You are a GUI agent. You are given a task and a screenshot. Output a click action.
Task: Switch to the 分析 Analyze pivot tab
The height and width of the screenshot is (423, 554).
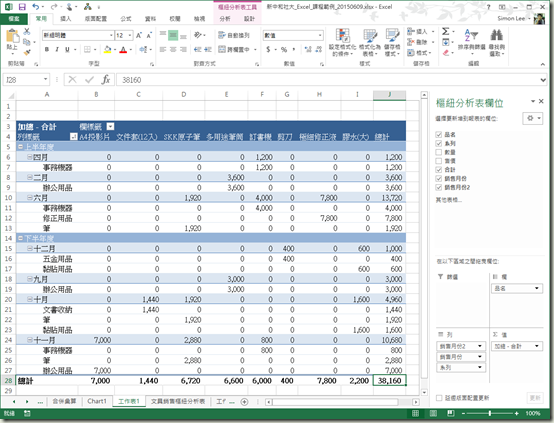225,19
